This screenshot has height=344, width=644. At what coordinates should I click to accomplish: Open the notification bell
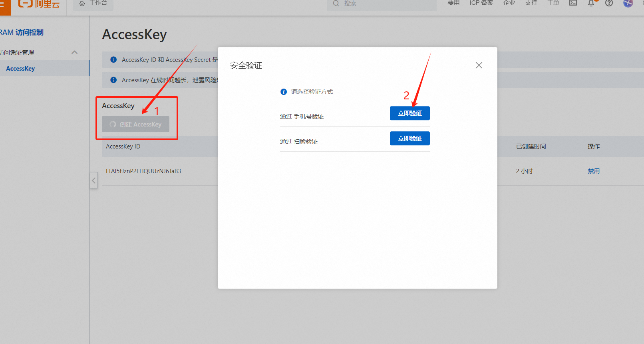click(591, 3)
